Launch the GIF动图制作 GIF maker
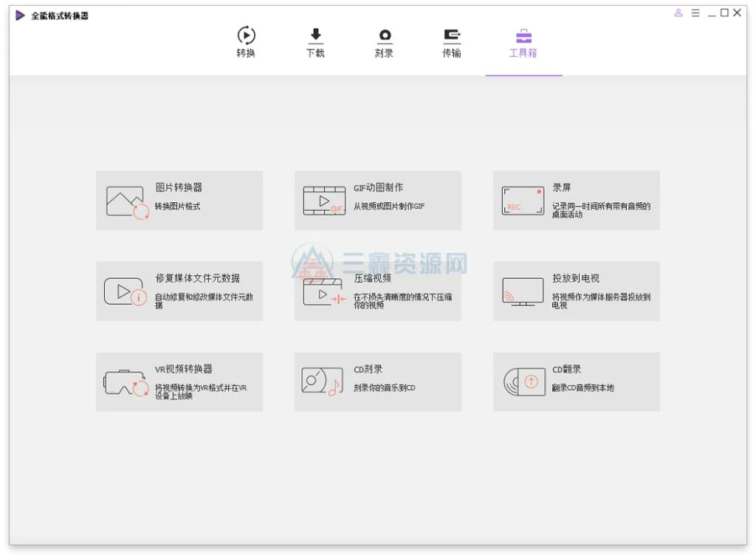This screenshot has height=560, width=756. (x=377, y=200)
